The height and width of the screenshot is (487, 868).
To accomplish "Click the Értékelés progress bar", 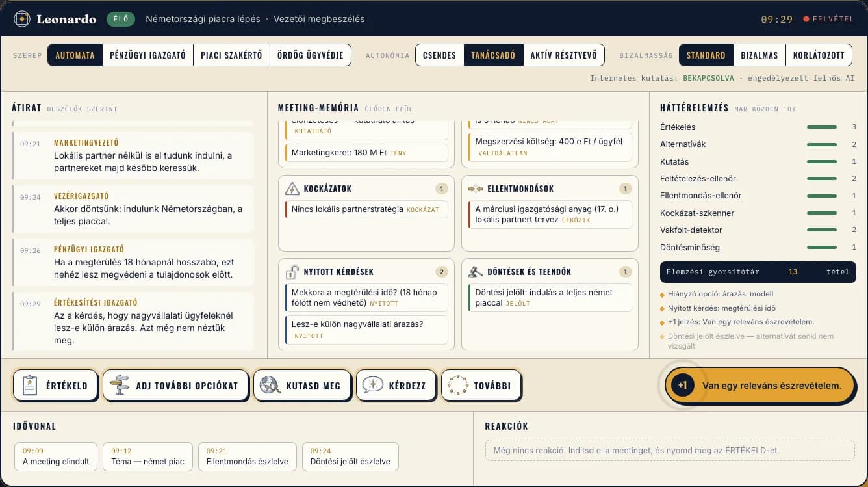I will [x=822, y=127].
